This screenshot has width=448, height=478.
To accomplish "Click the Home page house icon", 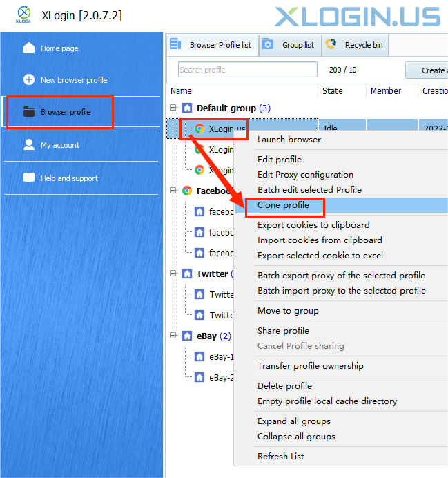I will (x=29, y=48).
